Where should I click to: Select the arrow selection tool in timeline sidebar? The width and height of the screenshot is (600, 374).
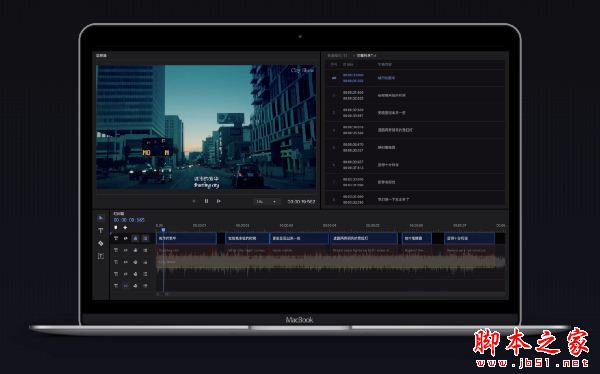[x=101, y=218]
